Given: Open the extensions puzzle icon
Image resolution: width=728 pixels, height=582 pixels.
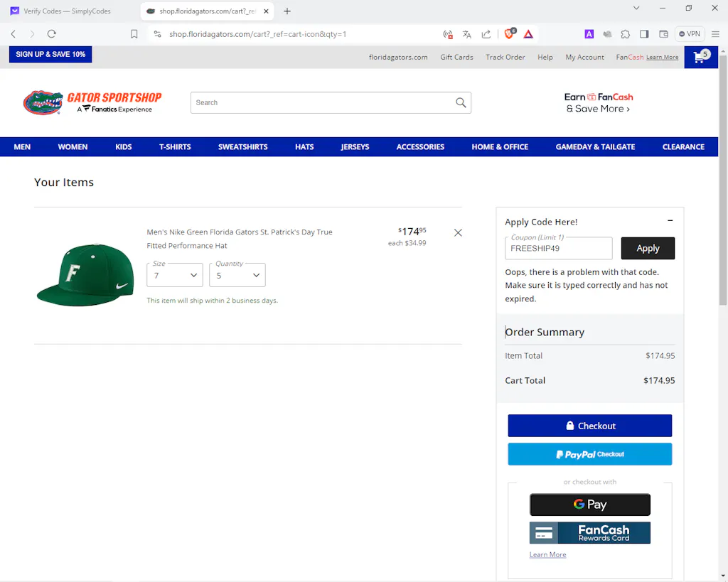Looking at the screenshot, I should pyautogui.click(x=626, y=34).
